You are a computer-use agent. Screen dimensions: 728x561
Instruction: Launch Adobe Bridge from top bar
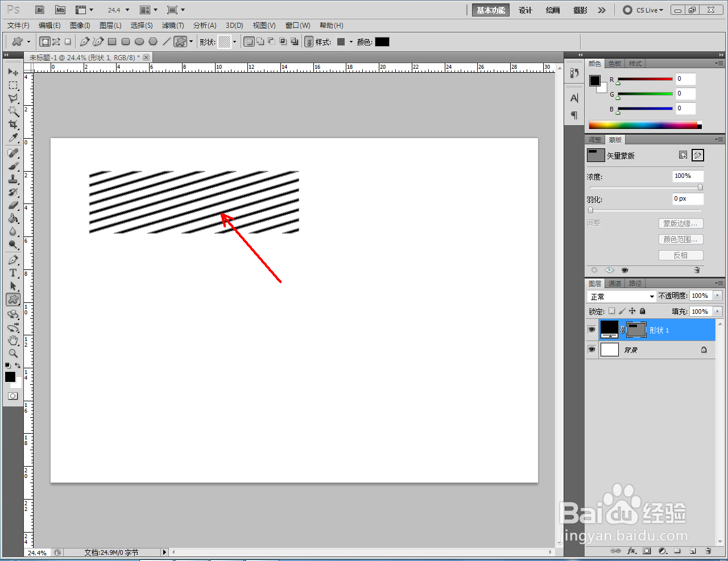pyautogui.click(x=40, y=10)
